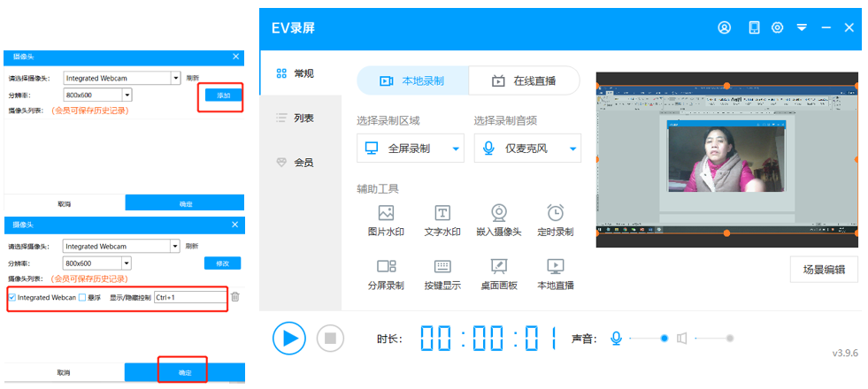Click the 选择录制音频 label
Image resolution: width=868 pixels, height=389 pixels.
coord(505,120)
